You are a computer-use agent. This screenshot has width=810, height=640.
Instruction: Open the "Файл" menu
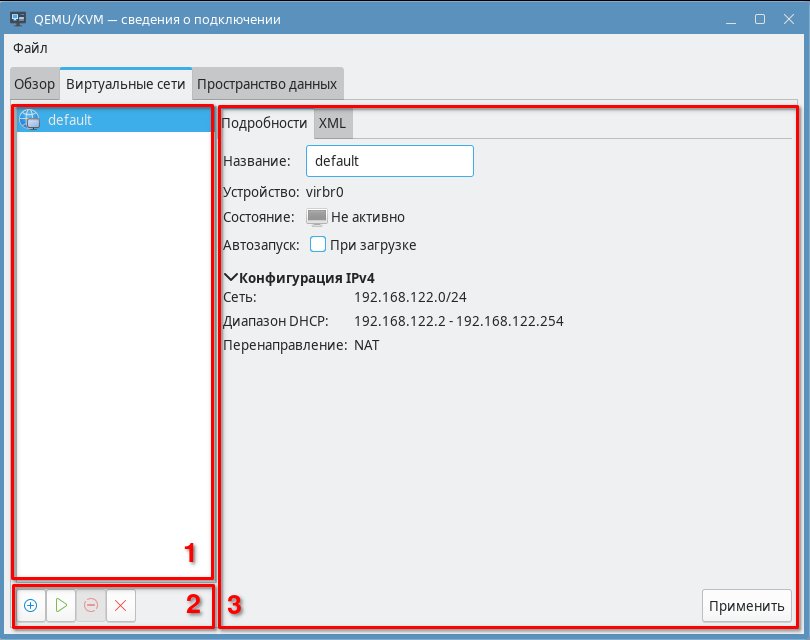click(x=30, y=48)
